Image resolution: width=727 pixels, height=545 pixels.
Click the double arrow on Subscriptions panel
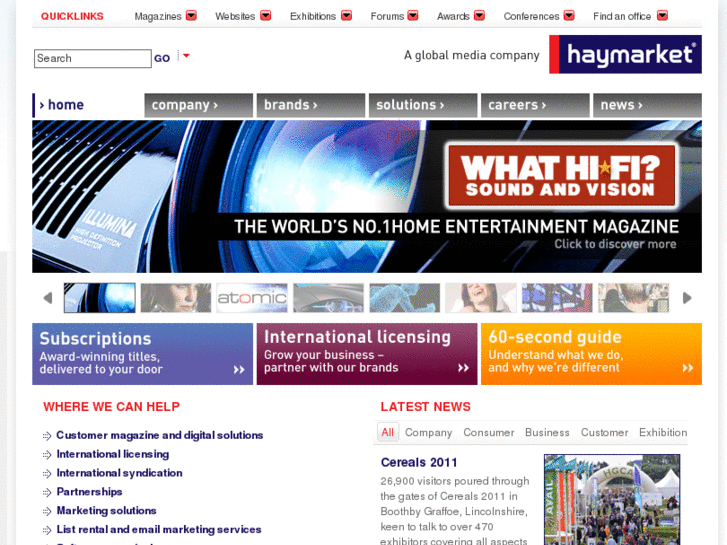pos(239,370)
